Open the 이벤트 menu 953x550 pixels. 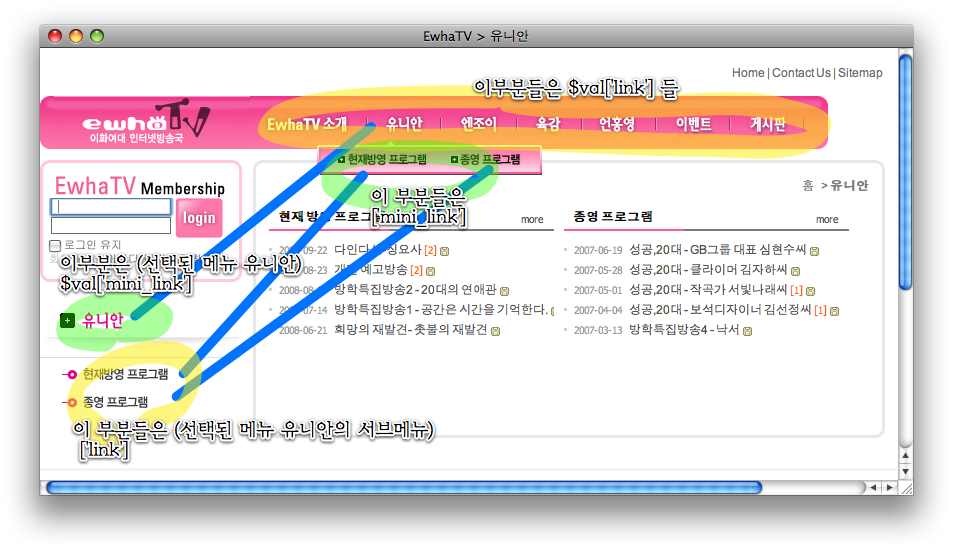(x=693, y=124)
